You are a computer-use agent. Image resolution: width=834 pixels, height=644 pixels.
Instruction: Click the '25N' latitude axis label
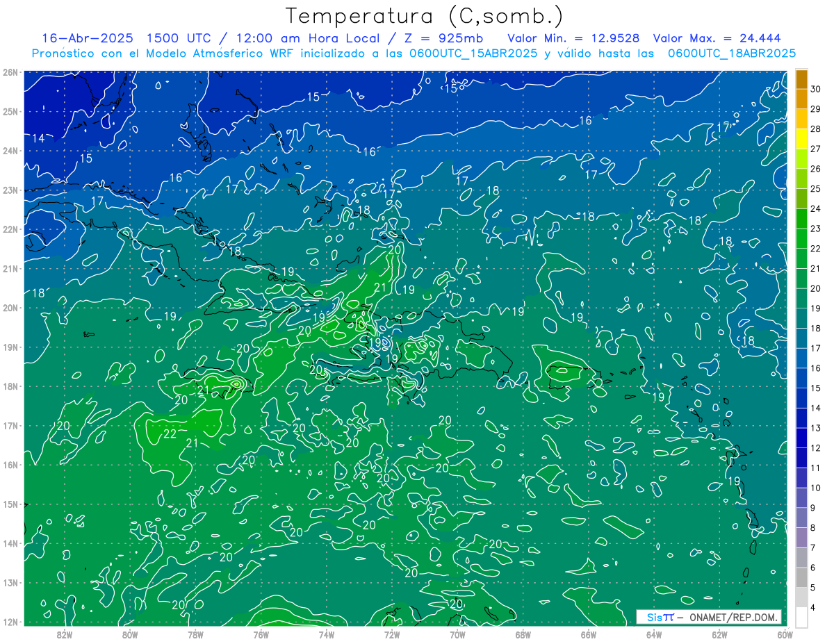tap(10, 111)
